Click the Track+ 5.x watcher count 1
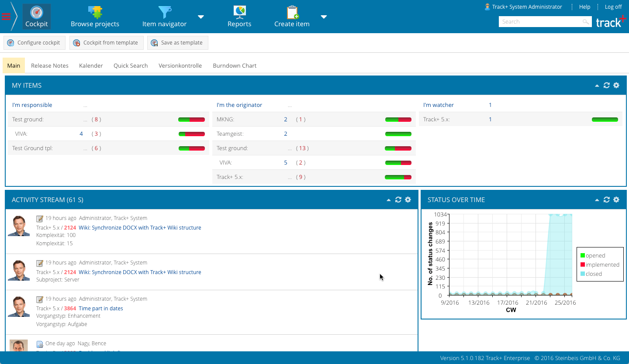This screenshot has height=364, width=629. (x=490, y=120)
